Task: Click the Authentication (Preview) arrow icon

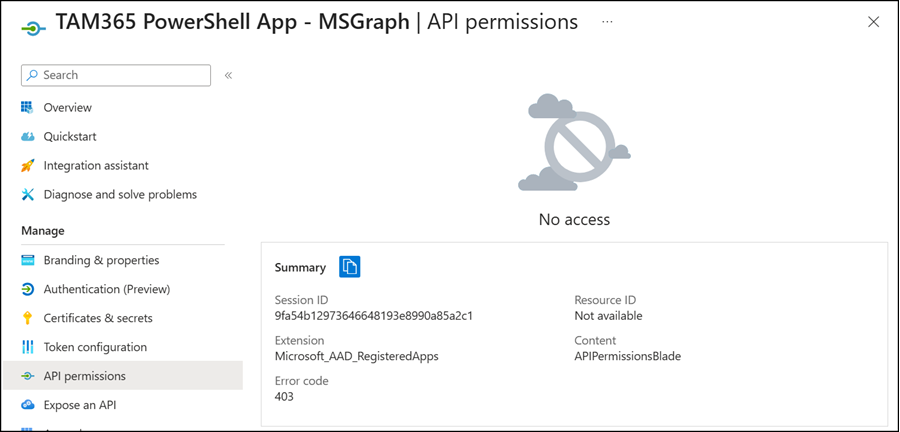Action: (28, 289)
